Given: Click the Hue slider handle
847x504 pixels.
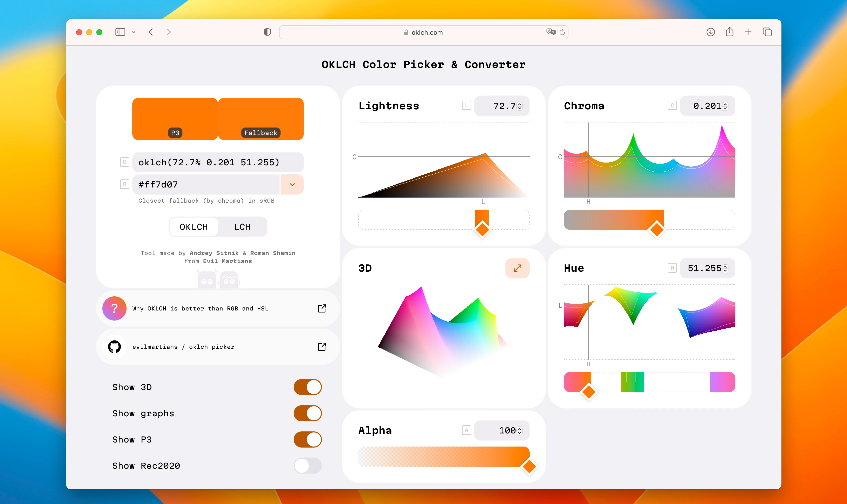Looking at the screenshot, I should point(589,392).
